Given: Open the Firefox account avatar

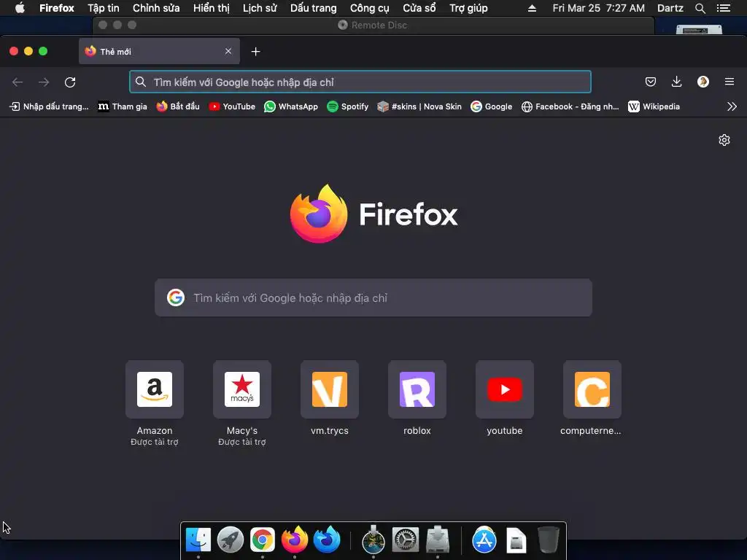Looking at the screenshot, I should (703, 82).
